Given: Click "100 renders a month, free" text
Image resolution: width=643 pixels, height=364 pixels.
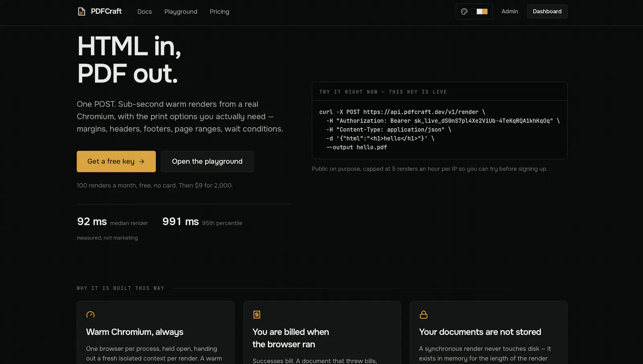Looking at the screenshot, I should pyautogui.click(x=155, y=185).
